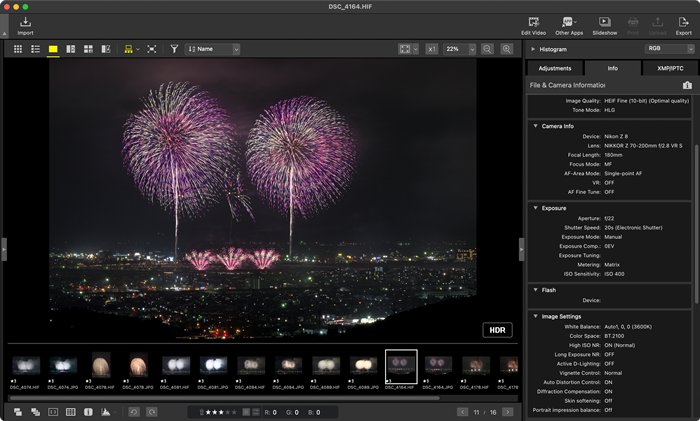Click the Import icon
Image resolution: width=700 pixels, height=421 pixels.
coord(25,22)
